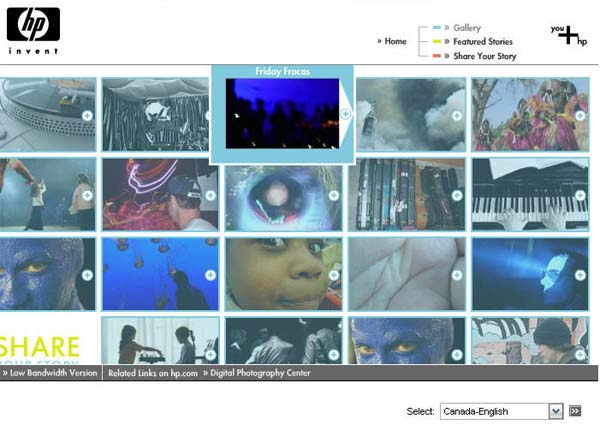
Task: Switch to Low Bandwidth Version
Action: click(x=52, y=373)
